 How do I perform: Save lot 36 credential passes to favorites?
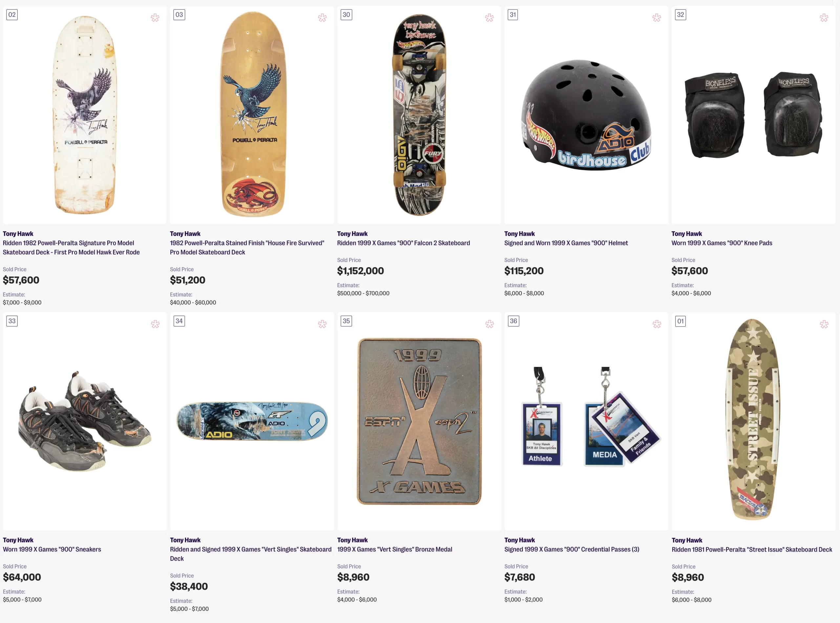656,324
